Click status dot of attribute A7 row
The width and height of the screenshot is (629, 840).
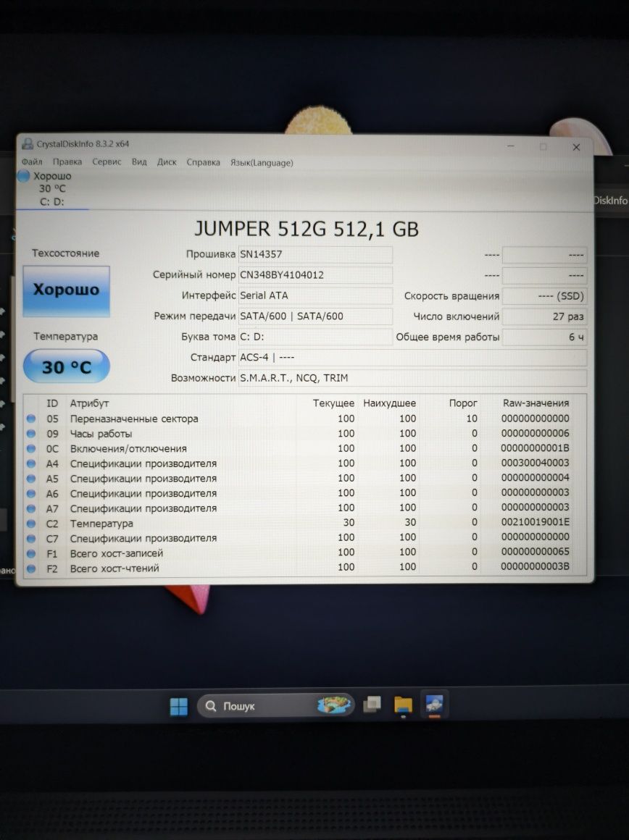point(31,508)
